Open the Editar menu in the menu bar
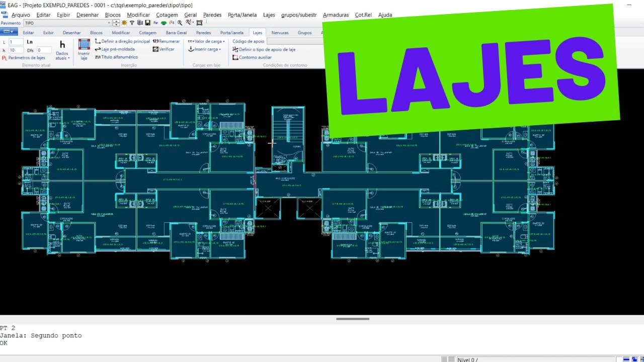Screen dimensions: 644x362 pos(43,15)
